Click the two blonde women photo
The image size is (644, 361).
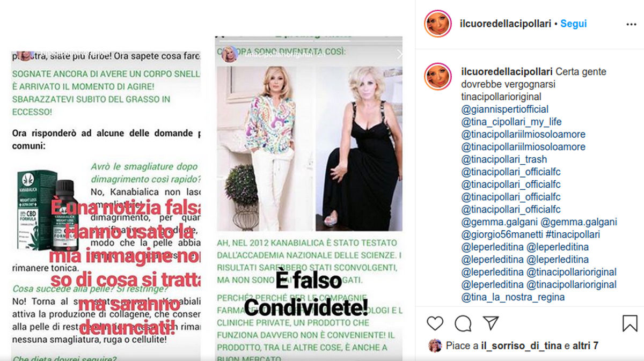[x=309, y=148]
